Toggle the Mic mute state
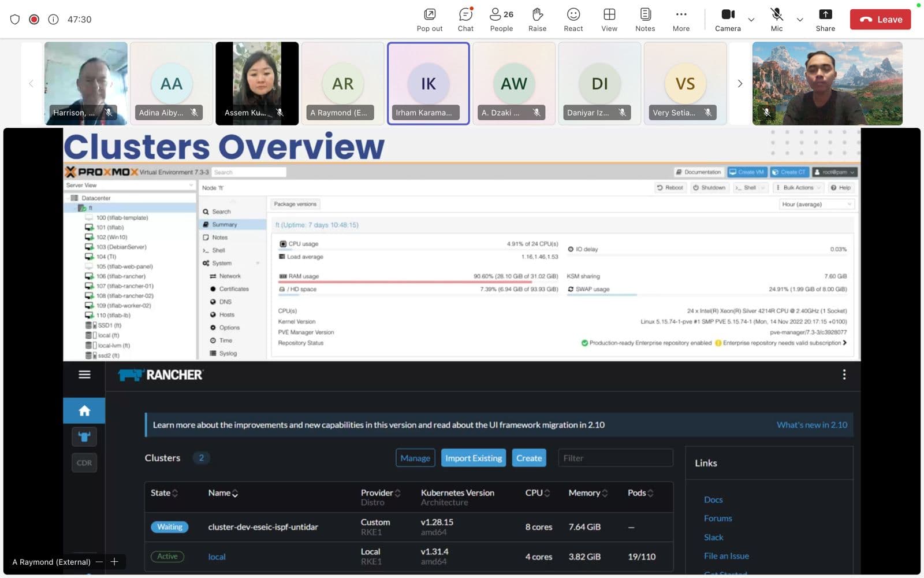The height and width of the screenshot is (578, 924). tap(777, 20)
